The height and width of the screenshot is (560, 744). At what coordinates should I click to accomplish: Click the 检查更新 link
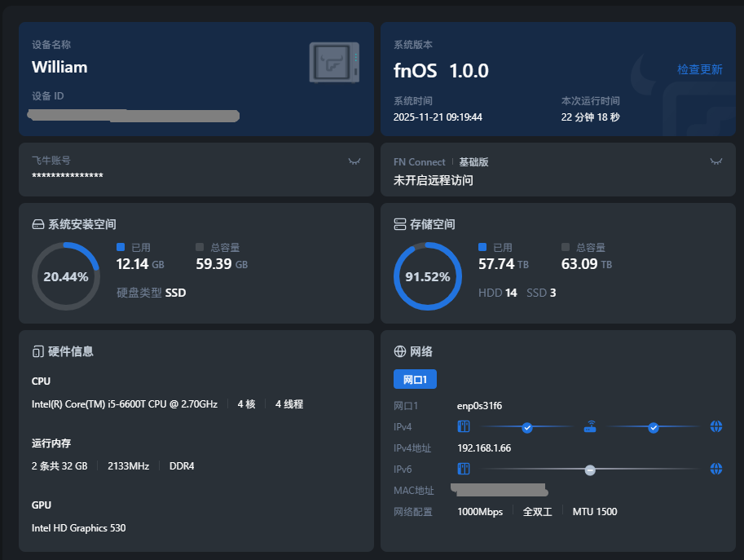pos(699,69)
